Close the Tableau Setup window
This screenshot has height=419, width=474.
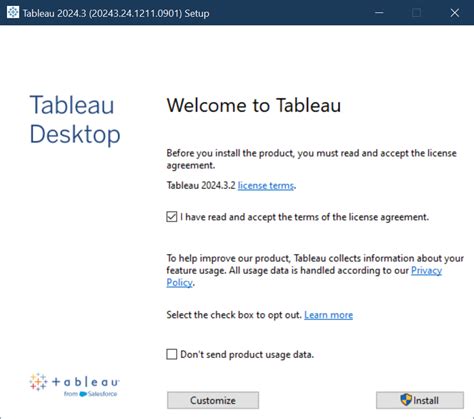(x=455, y=13)
